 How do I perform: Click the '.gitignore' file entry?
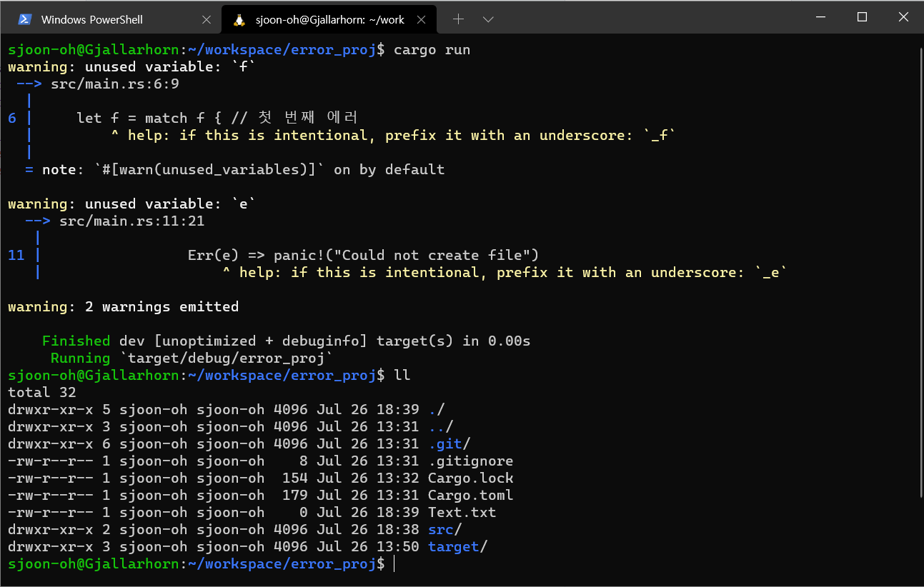point(471,461)
